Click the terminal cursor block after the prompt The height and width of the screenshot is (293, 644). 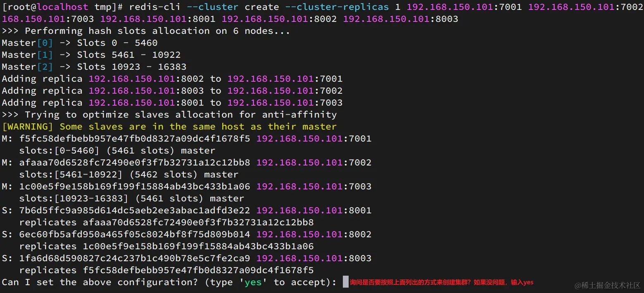[x=346, y=282]
